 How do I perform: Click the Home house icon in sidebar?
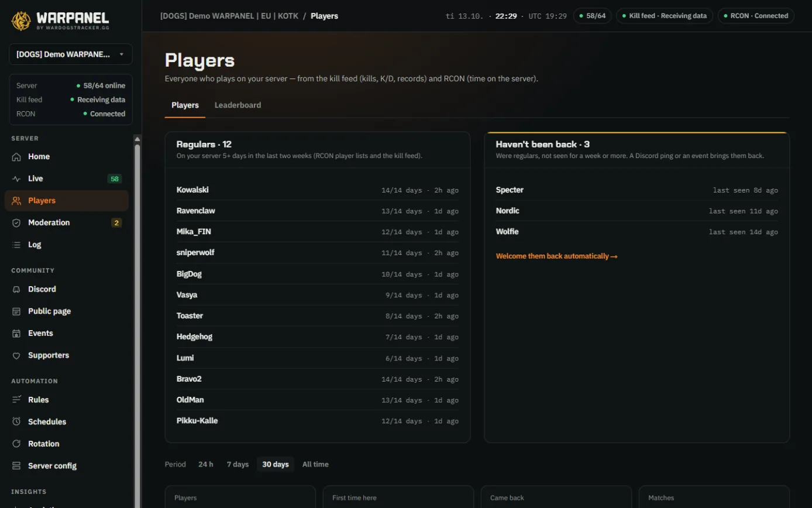tap(16, 157)
